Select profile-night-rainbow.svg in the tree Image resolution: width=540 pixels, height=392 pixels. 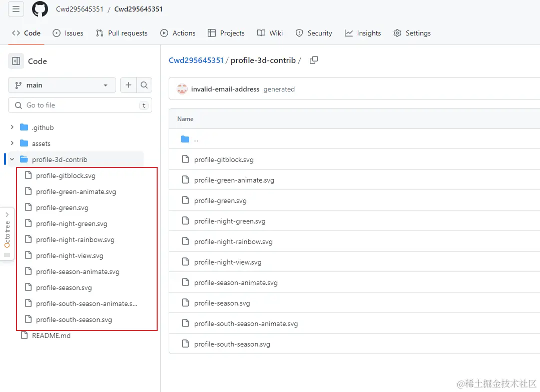pyautogui.click(x=75, y=239)
